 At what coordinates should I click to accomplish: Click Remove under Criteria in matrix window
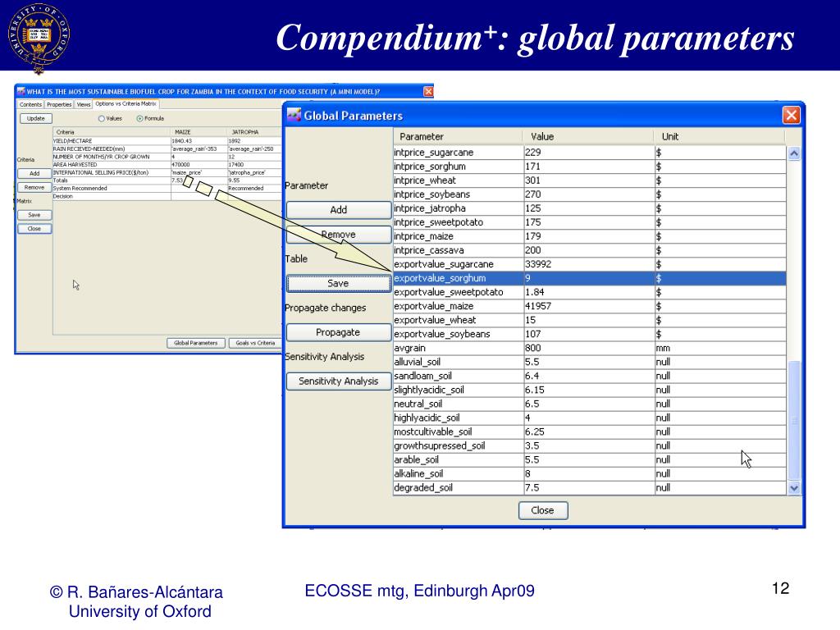point(34,188)
